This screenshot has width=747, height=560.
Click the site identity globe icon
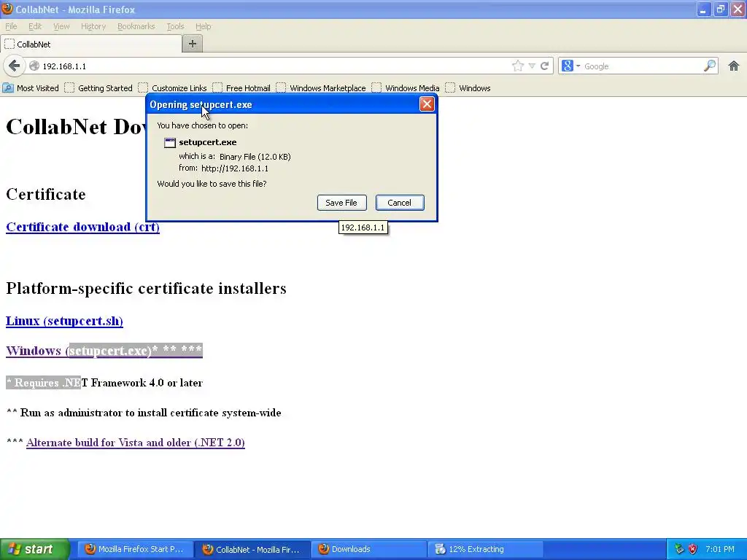coord(34,66)
